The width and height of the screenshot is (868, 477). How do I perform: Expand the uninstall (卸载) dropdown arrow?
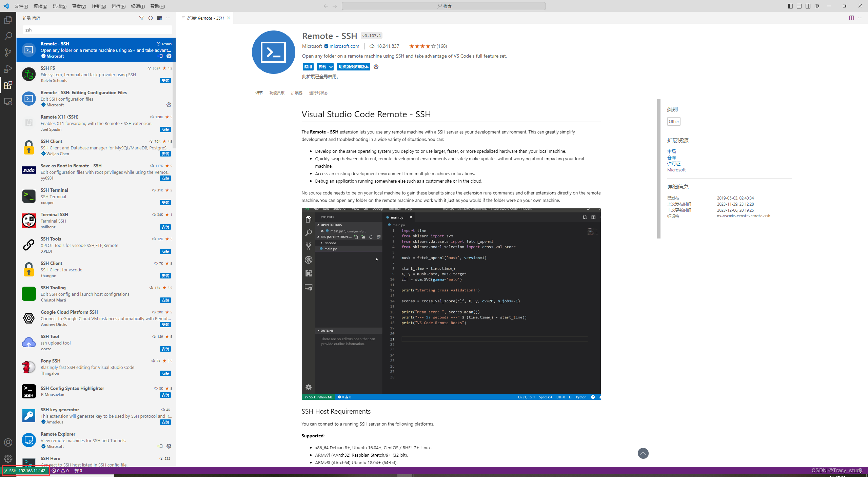pos(331,67)
